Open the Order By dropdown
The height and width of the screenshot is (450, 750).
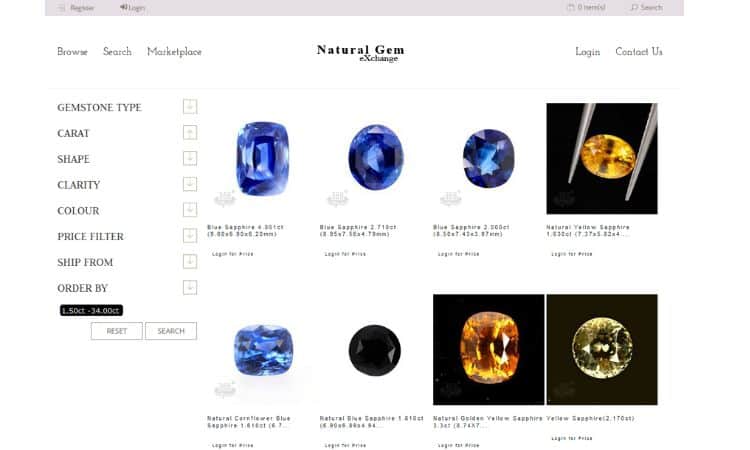(190, 287)
